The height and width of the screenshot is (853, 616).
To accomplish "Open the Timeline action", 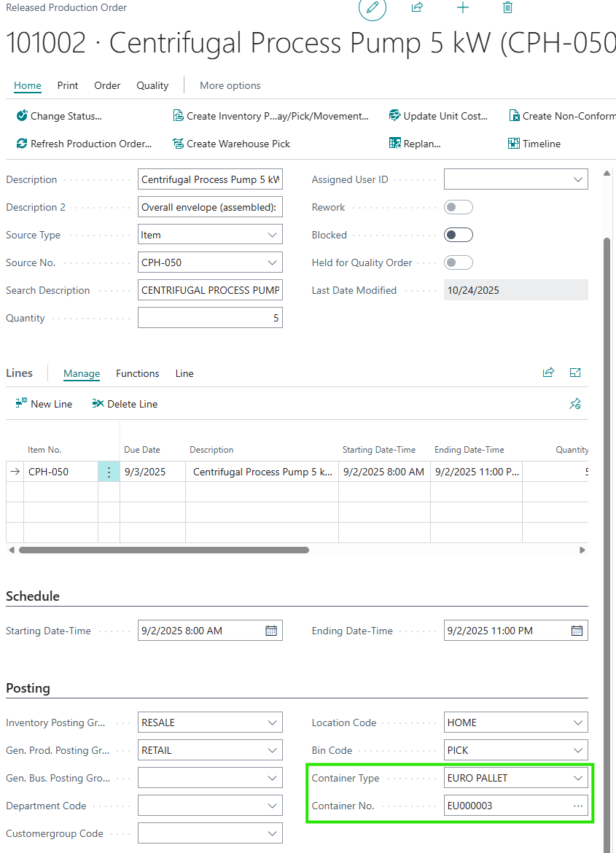I will (534, 144).
